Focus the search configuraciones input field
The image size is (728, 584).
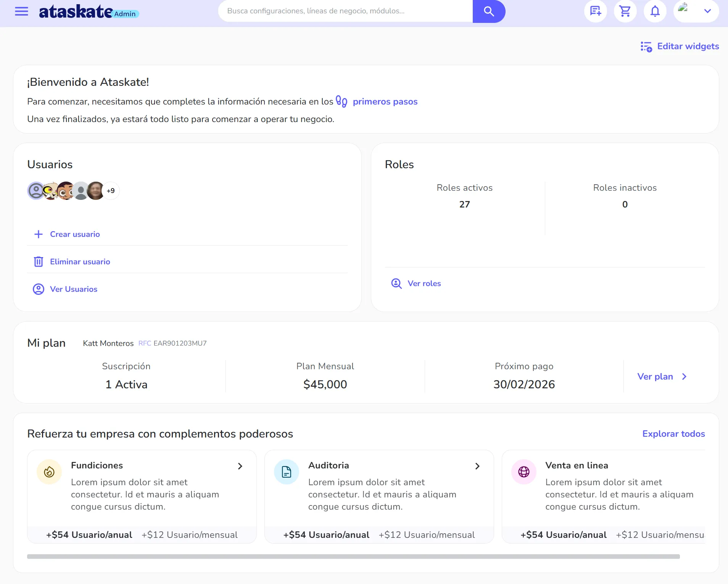(345, 11)
